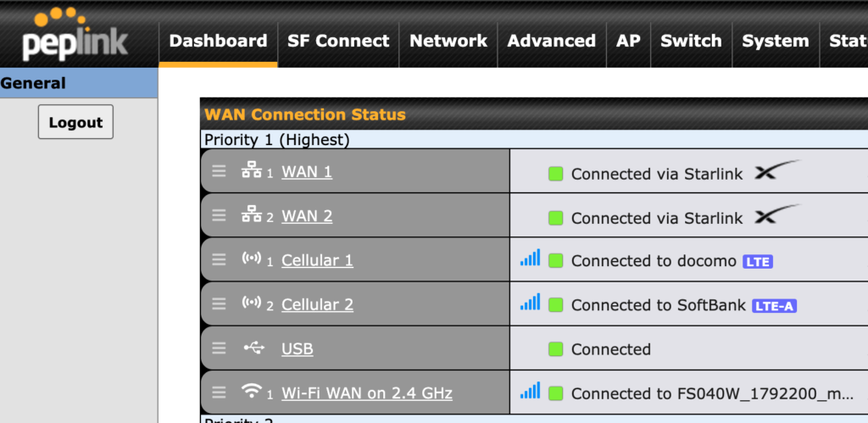The height and width of the screenshot is (423, 868).
Task: Switch to the Network tab
Action: 448,41
